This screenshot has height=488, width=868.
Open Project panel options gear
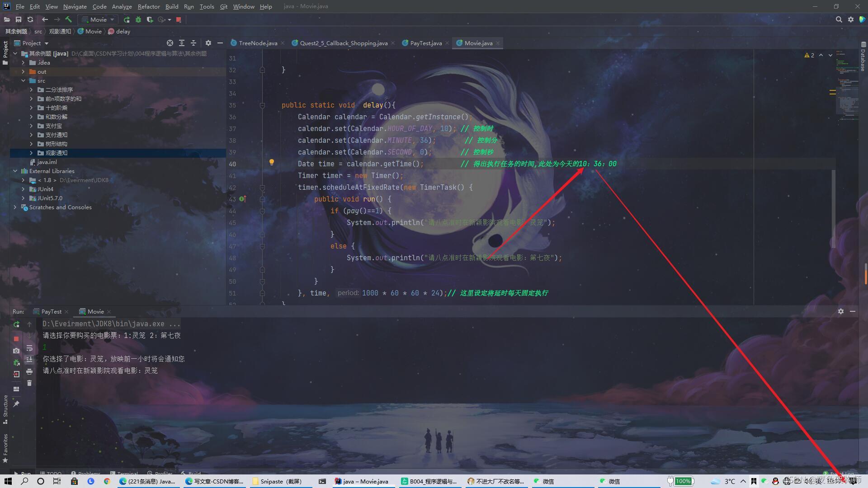tap(208, 43)
